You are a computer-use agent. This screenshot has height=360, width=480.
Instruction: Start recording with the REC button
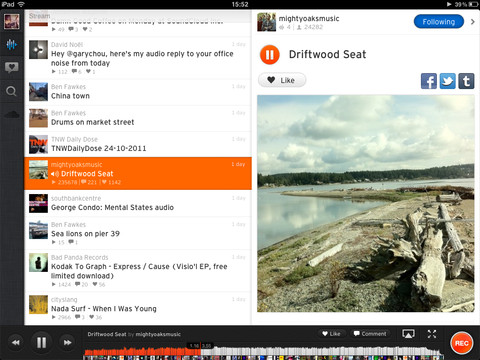point(462,343)
